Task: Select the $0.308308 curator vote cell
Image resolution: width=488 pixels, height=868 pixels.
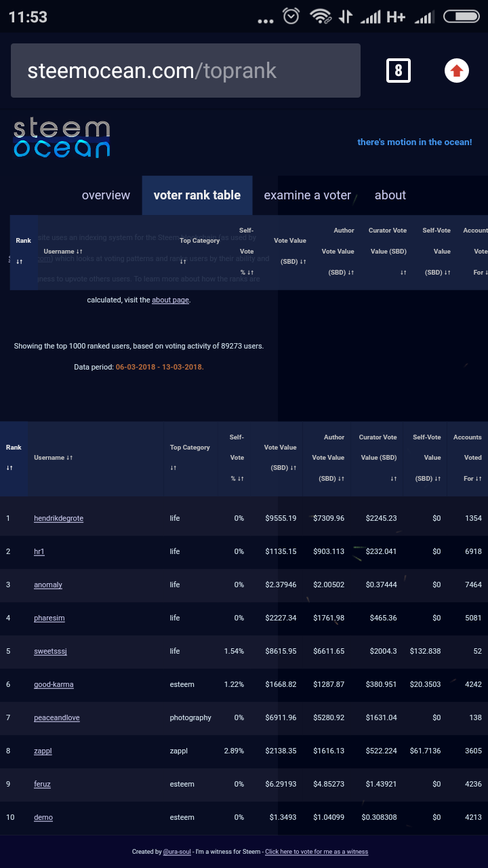Action: coord(379,817)
